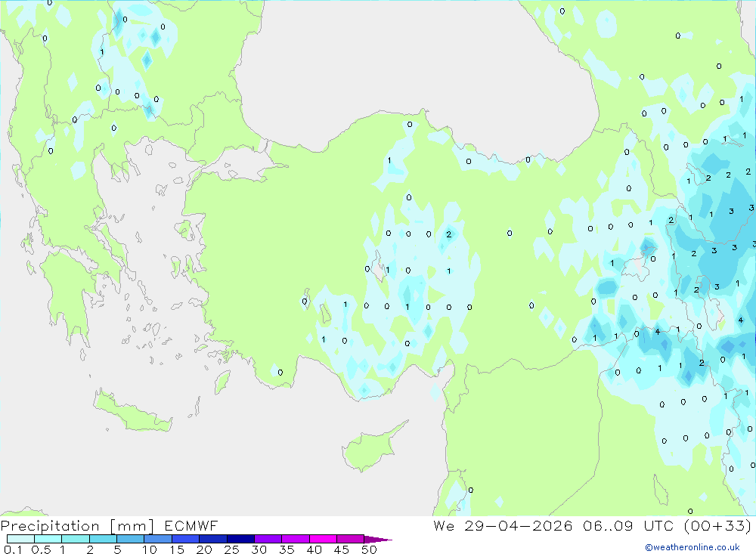The height and width of the screenshot is (554, 756).
Task: Click the purple arrow at the legend's end
Action: (378, 540)
